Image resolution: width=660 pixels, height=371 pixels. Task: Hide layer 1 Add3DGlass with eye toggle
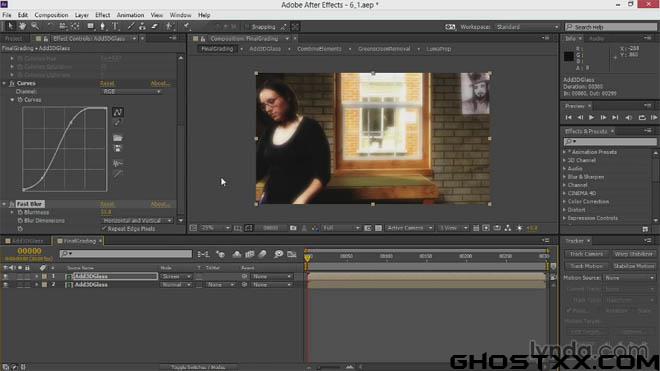click(6, 276)
